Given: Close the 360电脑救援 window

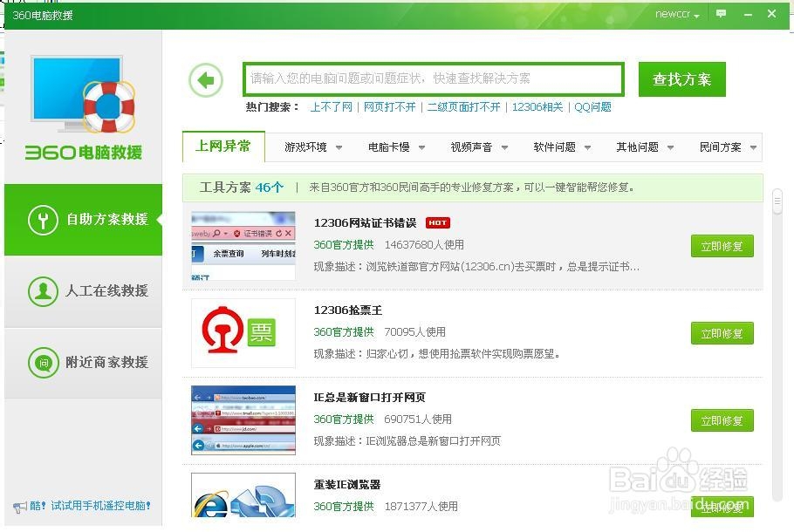Looking at the screenshot, I should [x=771, y=14].
